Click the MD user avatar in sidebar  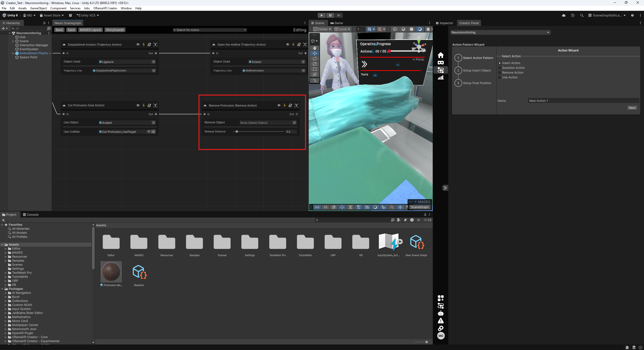[x=441, y=336]
